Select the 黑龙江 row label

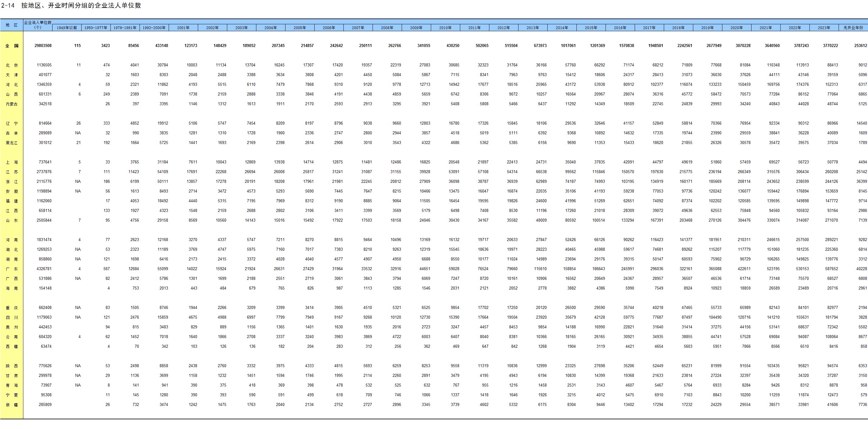pyautogui.click(x=12, y=143)
